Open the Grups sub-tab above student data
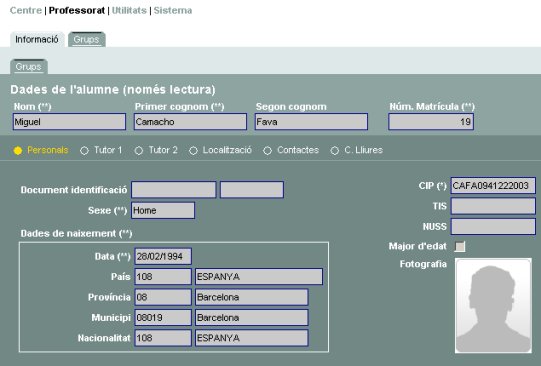 click(x=29, y=67)
